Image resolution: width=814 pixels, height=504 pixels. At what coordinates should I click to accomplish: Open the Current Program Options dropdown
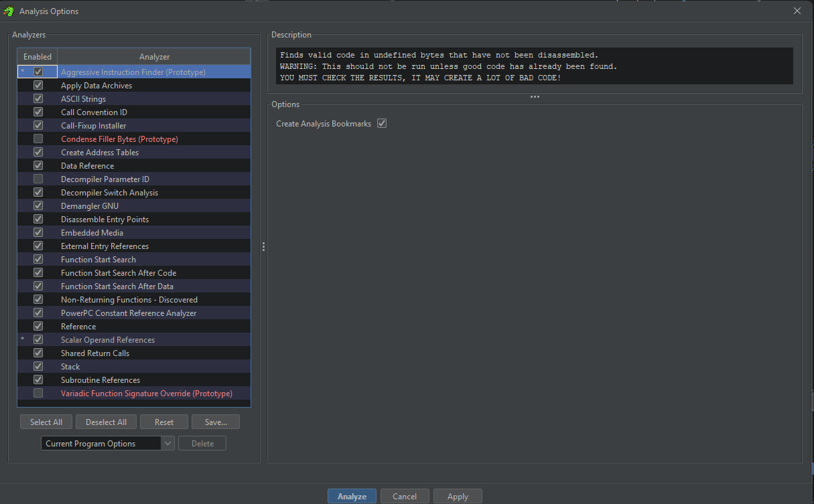tap(167, 442)
